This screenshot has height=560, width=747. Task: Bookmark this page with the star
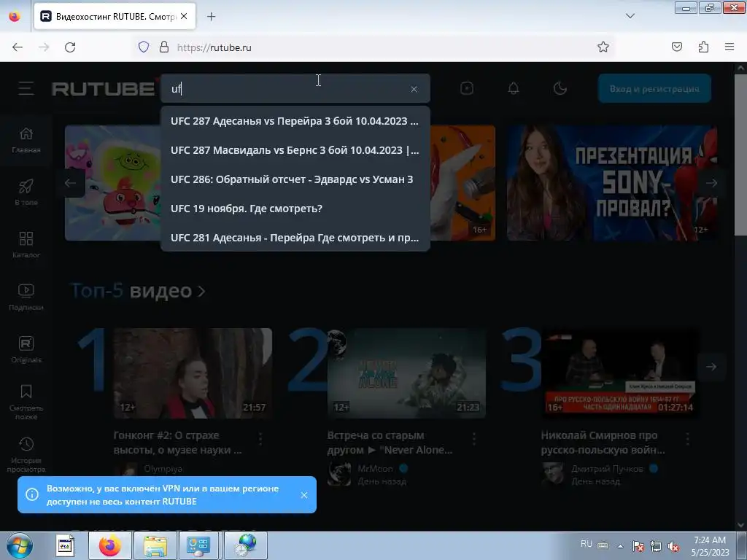pyautogui.click(x=603, y=47)
